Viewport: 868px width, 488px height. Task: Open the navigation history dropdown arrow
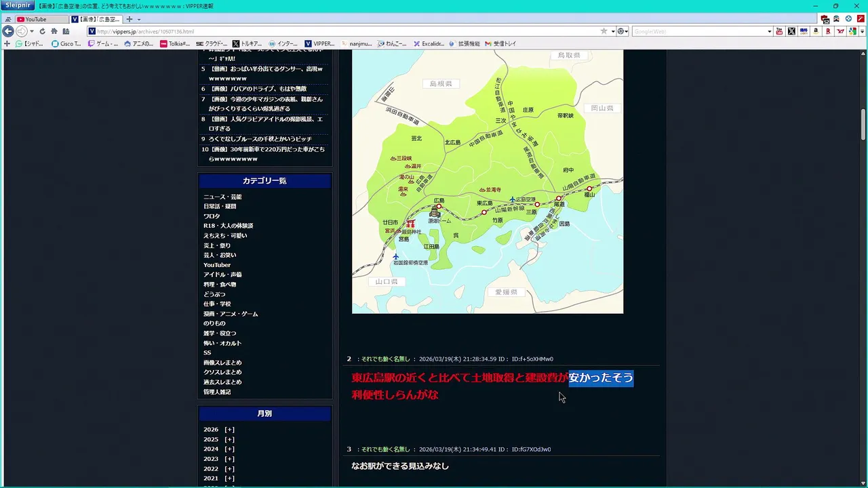tap(32, 31)
